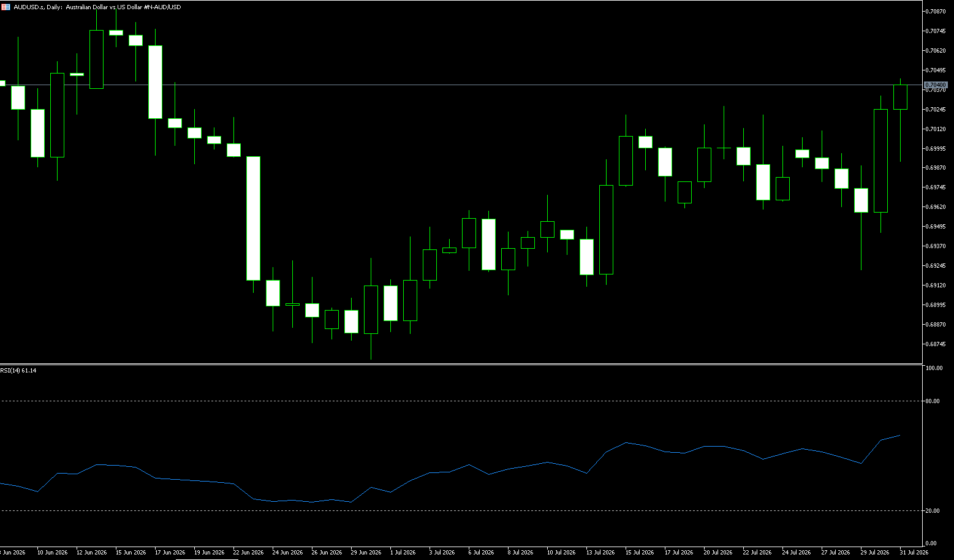Viewport: 954px width, 560px height.
Task: Select price level 0.70245 on the scale
Action: tap(936, 110)
